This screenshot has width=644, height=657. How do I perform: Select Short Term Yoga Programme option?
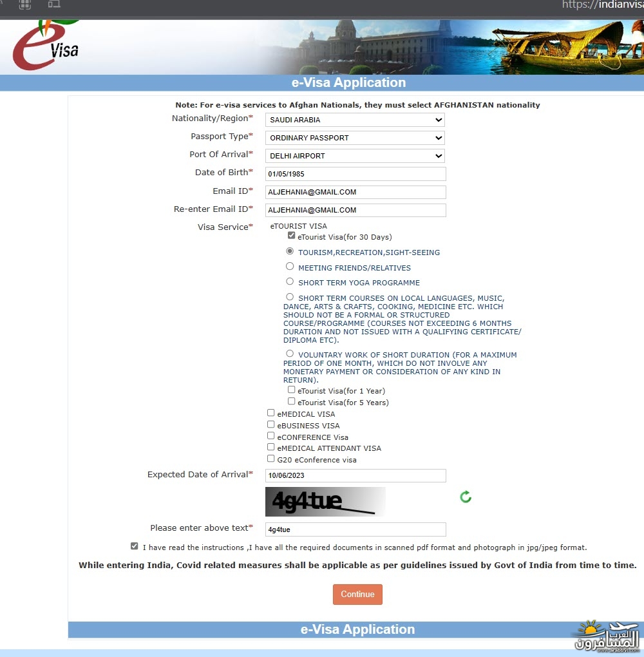290,281
